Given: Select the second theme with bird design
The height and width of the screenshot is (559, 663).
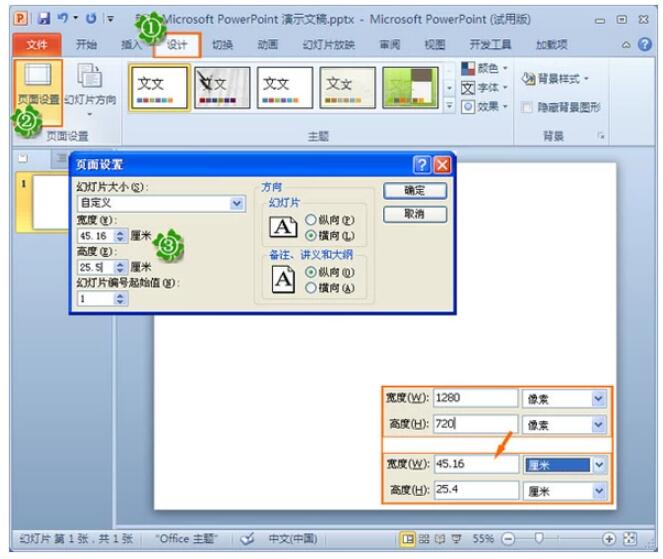Looking at the screenshot, I should [x=222, y=88].
